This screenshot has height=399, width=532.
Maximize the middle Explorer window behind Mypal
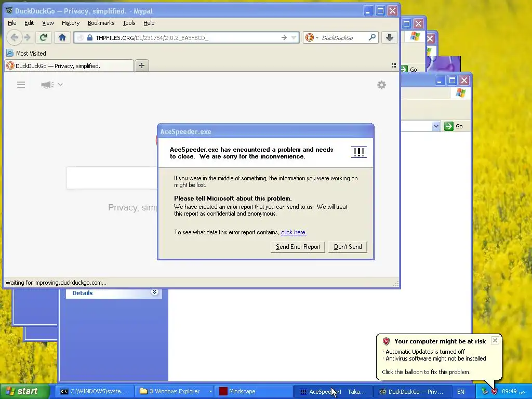(406, 24)
